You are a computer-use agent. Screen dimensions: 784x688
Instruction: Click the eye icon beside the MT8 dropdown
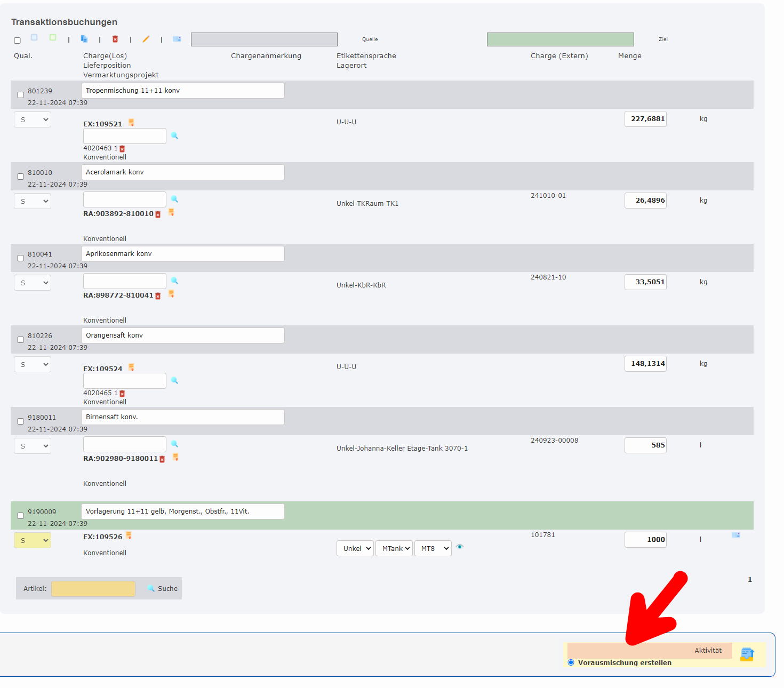[x=460, y=547]
